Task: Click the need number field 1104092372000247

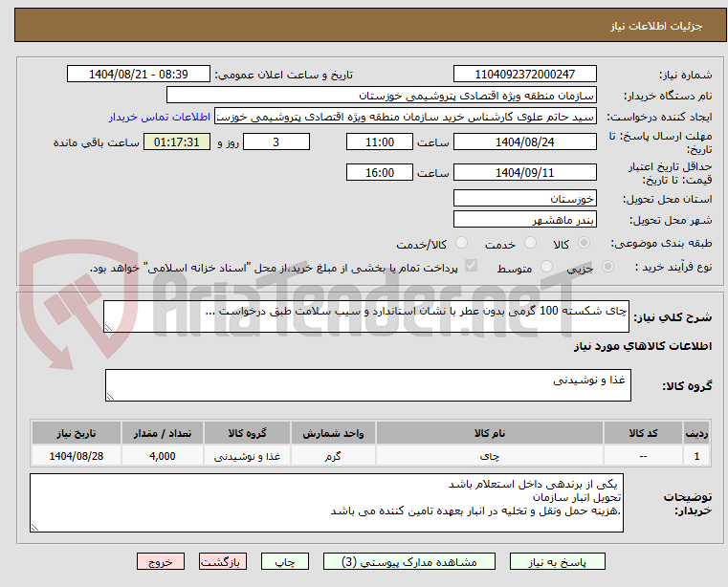Action: pos(524,75)
